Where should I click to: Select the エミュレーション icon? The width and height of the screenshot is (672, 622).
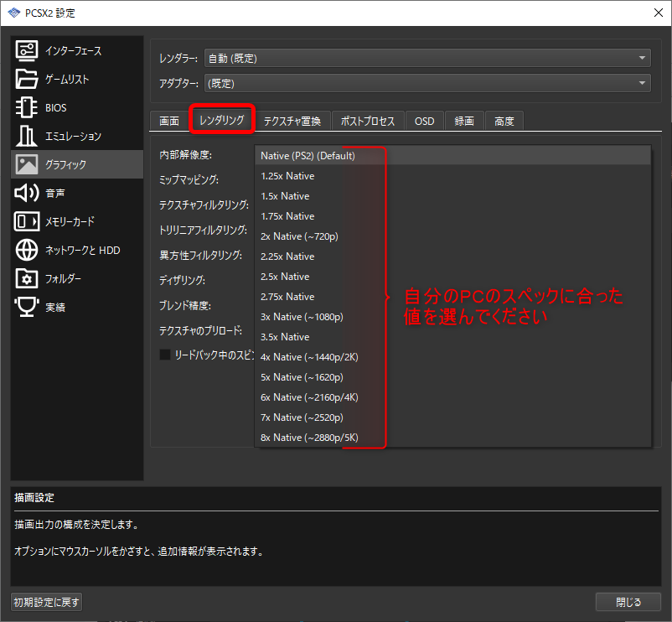pyautogui.click(x=27, y=136)
